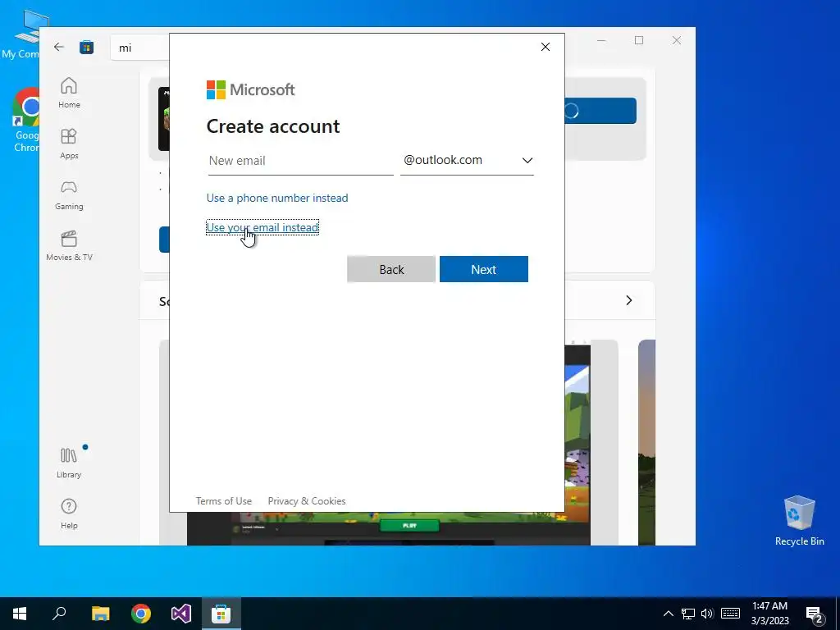Screen dimensions: 840x630
Task: Open Privacy & Cookies link
Action: point(307,501)
